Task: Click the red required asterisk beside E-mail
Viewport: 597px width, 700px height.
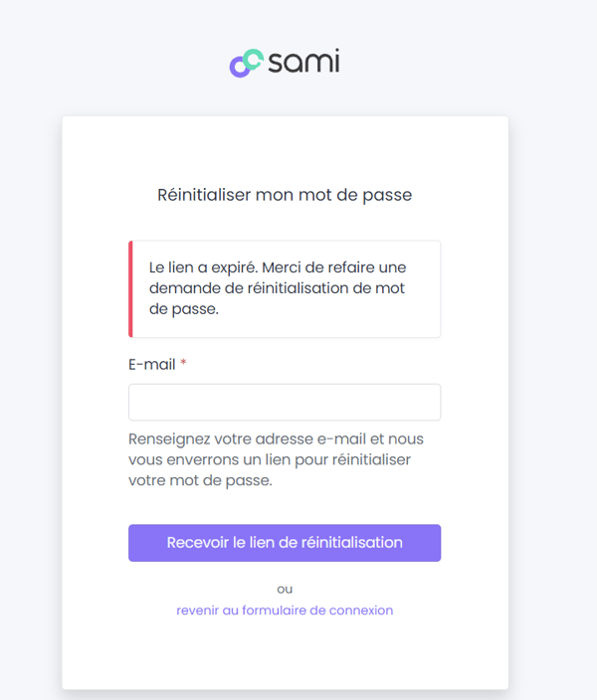Action: [x=183, y=363]
